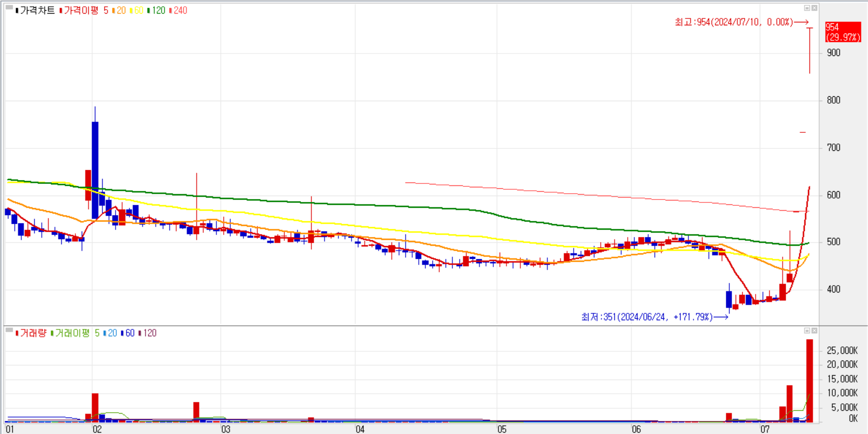Click the 10,000K volume axis label
This screenshot has width=868, height=434.
tap(842, 393)
